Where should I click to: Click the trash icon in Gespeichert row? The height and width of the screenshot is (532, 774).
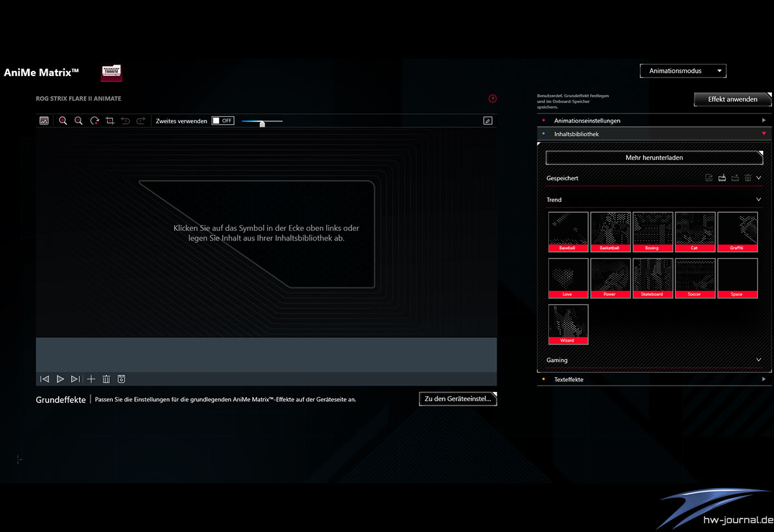coord(748,178)
